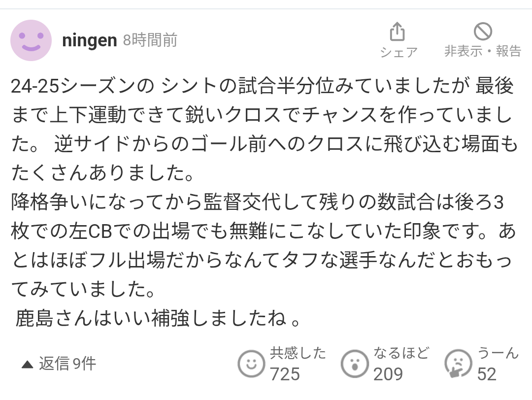Screen dimensions: 532x400
Task: Open ningen's purple smiley avatar
Action: [31, 40]
